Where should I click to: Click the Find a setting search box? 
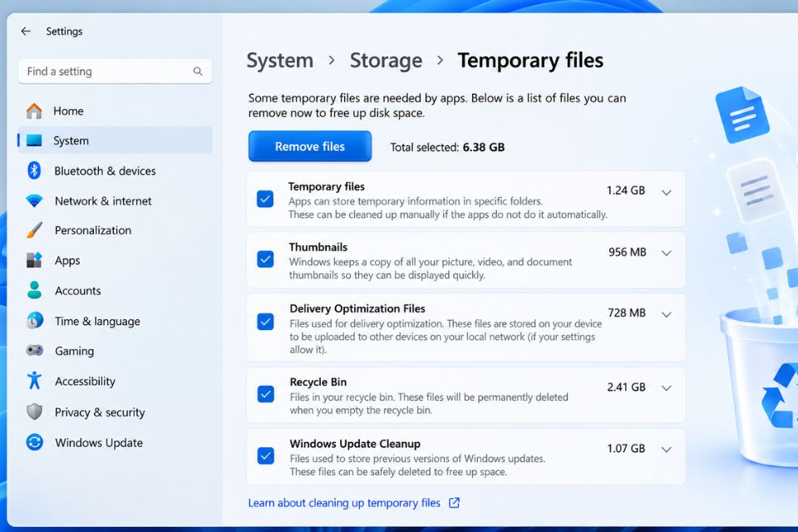pyautogui.click(x=115, y=71)
